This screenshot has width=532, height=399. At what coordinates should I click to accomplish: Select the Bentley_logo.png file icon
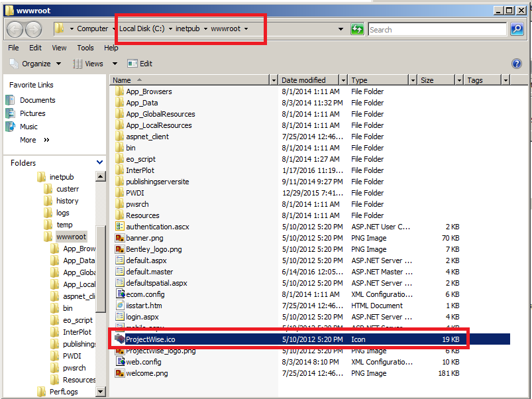tap(120, 249)
